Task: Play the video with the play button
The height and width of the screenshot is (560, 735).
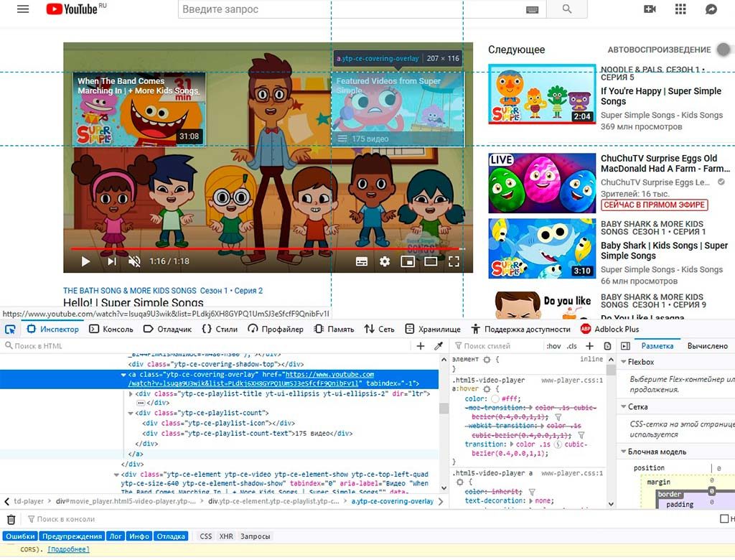Action: pos(85,261)
